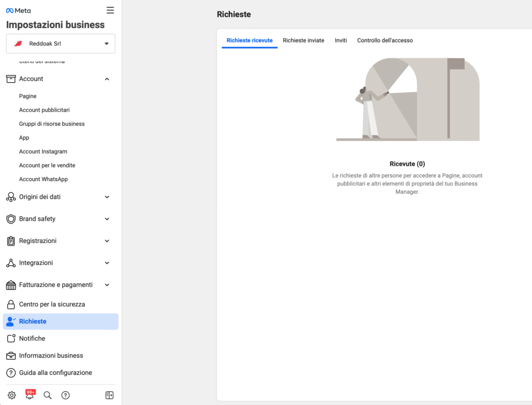The width and height of the screenshot is (532, 405).
Task: Open notifications bell with 99+ badge
Action: pyautogui.click(x=30, y=395)
